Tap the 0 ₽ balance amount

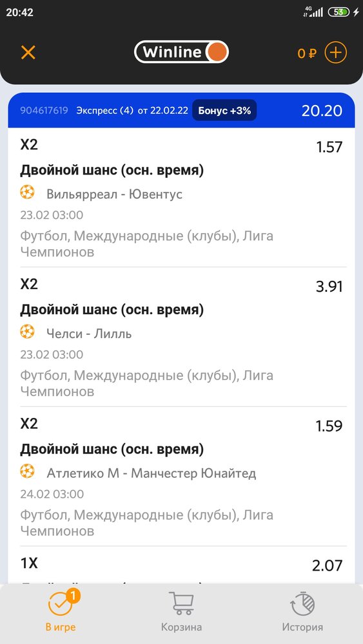[x=307, y=53]
